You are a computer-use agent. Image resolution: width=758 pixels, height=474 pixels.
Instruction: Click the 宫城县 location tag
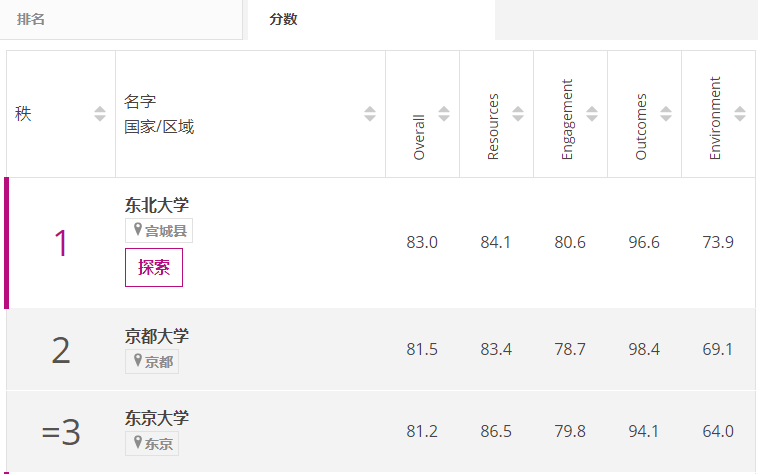tap(159, 230)
